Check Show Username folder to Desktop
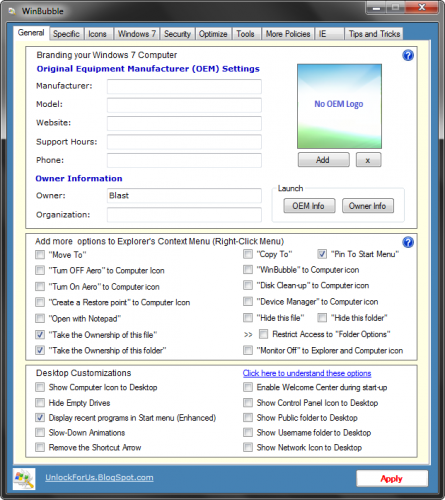The image size is (445, 500). (248, 432)
